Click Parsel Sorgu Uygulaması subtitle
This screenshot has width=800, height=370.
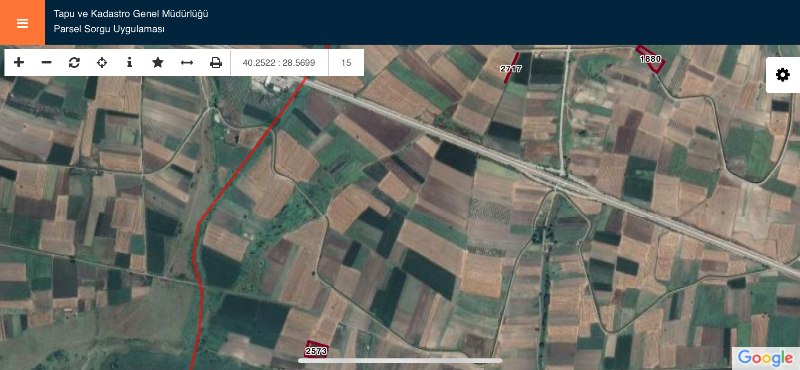[x=109, y=30]
